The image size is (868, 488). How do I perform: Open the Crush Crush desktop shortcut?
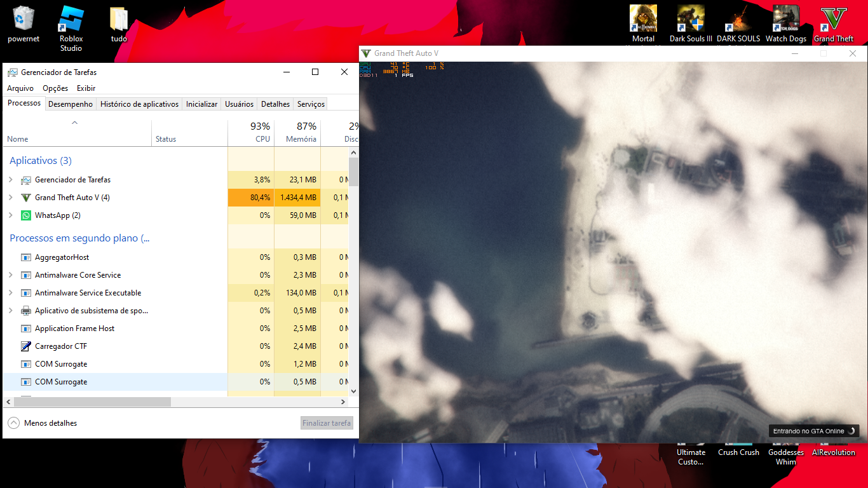click(738, 452)
